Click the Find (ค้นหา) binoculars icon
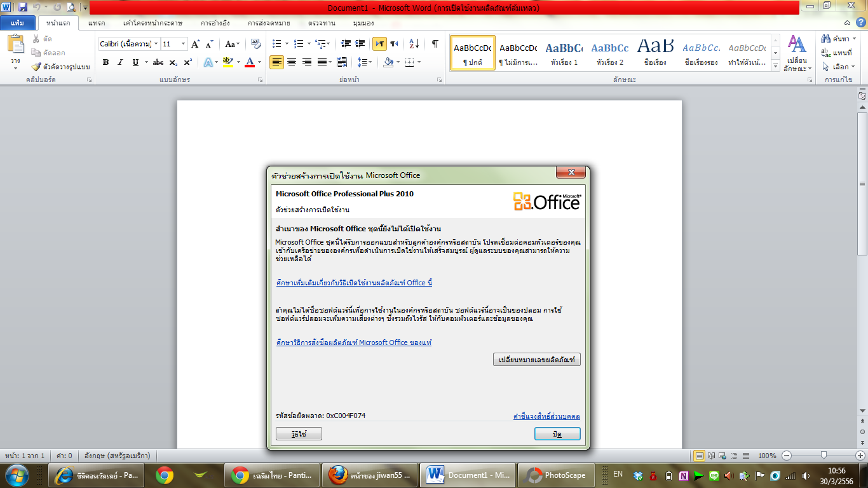 point(825,39)
